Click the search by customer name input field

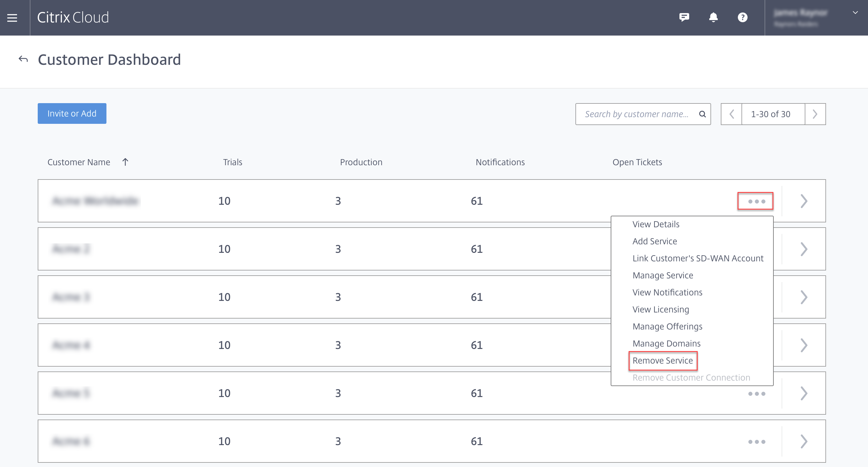click(x=637, y=113)
